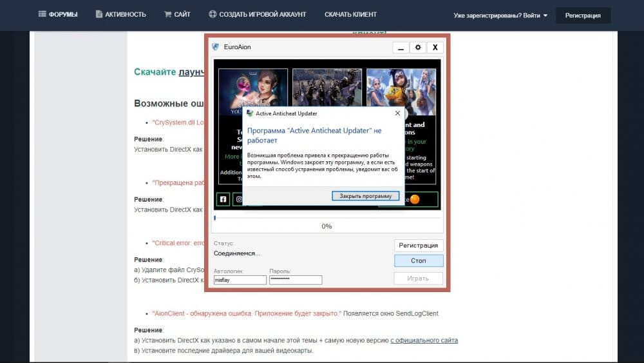Click the Facebook icon in launcher

pos(223,199)
